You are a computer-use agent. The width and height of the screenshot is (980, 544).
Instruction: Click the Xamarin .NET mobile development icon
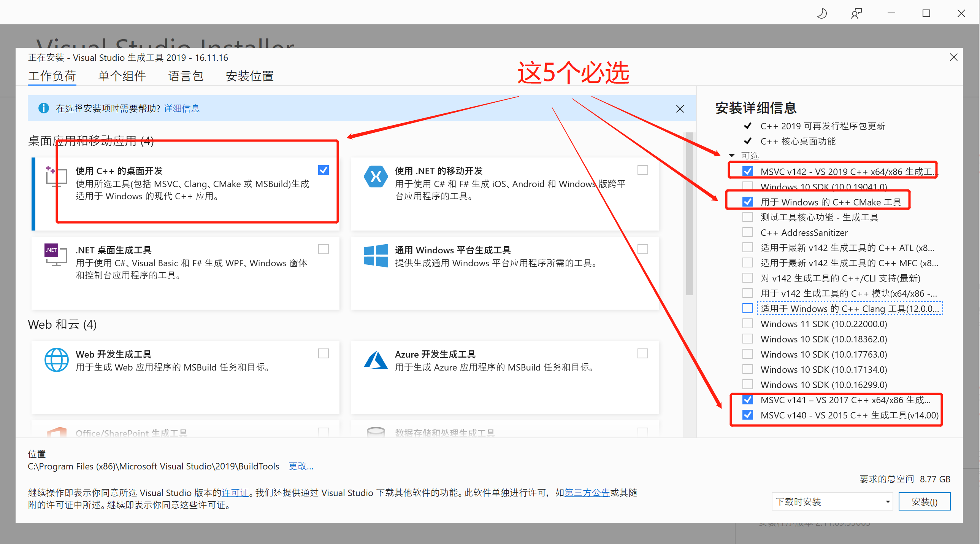click(x=376, y=177)
